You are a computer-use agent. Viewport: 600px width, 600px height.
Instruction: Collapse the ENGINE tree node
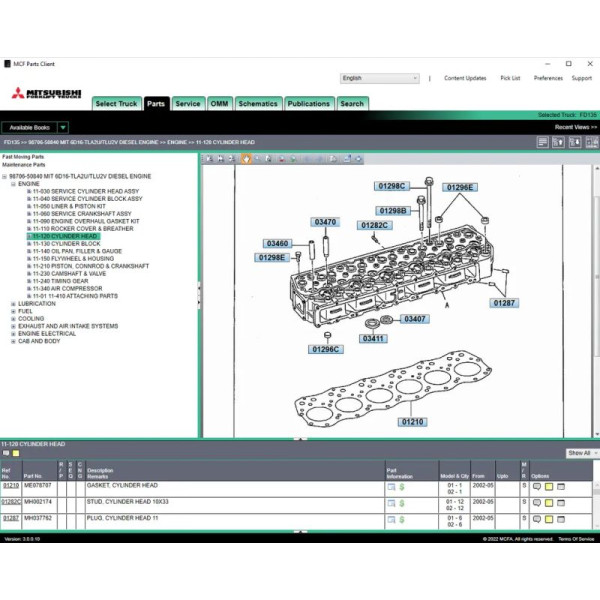tap(13, 184)
